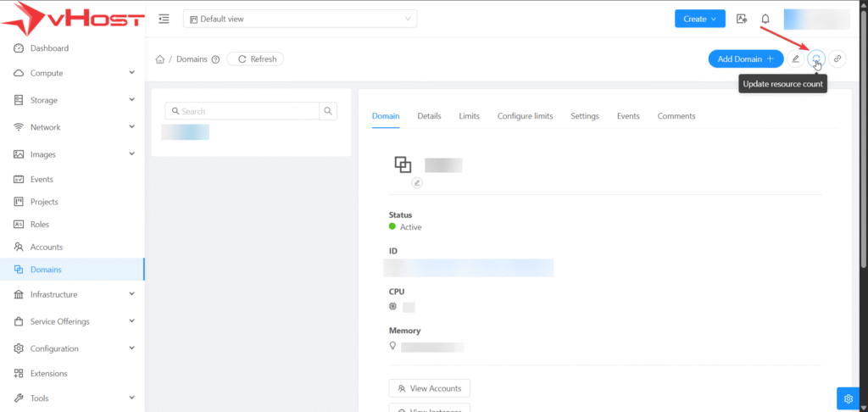The width and height of the screenshot is (868, 412).
Task: Open the notifications bell
Action: coord(765,19)
